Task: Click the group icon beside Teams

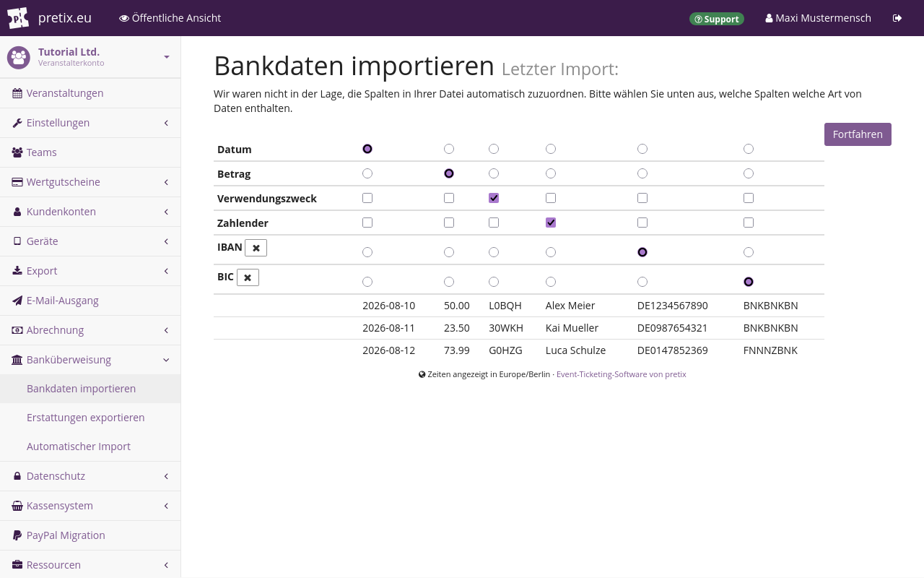Action: [17, 152]
